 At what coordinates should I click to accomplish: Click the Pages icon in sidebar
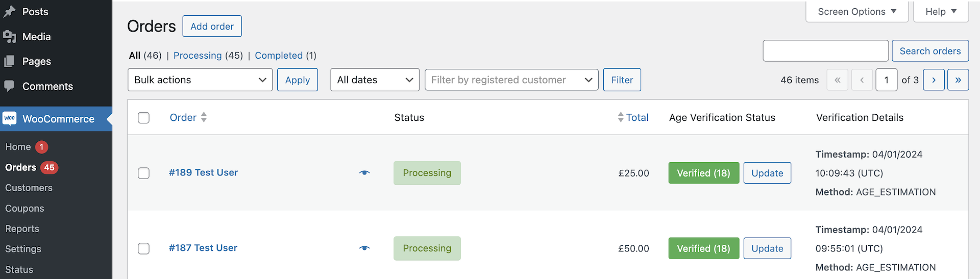[x=9, y=62]
